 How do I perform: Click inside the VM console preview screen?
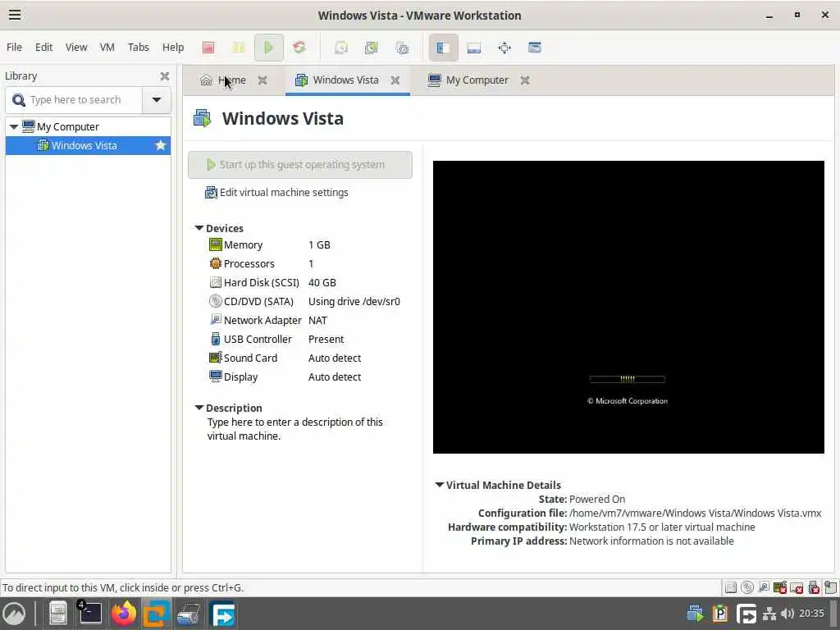[x=628, y=307]
